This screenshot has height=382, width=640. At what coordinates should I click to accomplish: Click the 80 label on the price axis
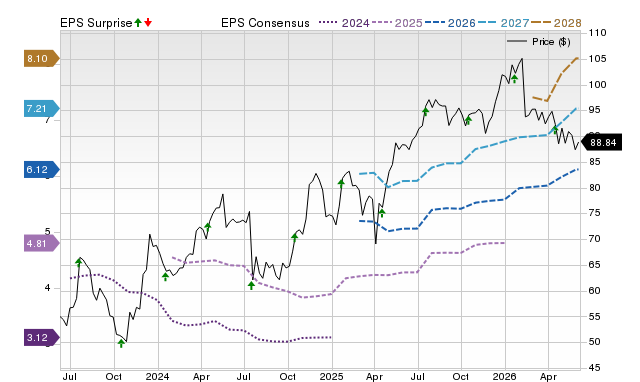click(x=595, y=188)
